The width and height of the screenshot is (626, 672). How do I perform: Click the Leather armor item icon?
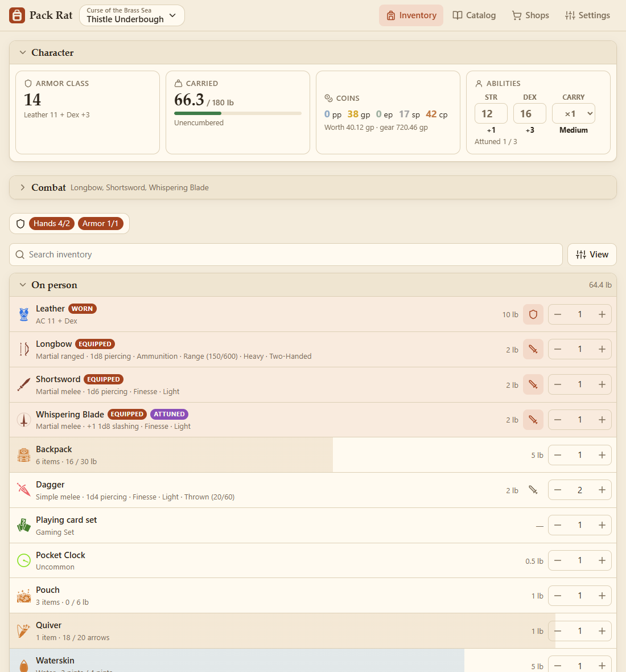24,314
